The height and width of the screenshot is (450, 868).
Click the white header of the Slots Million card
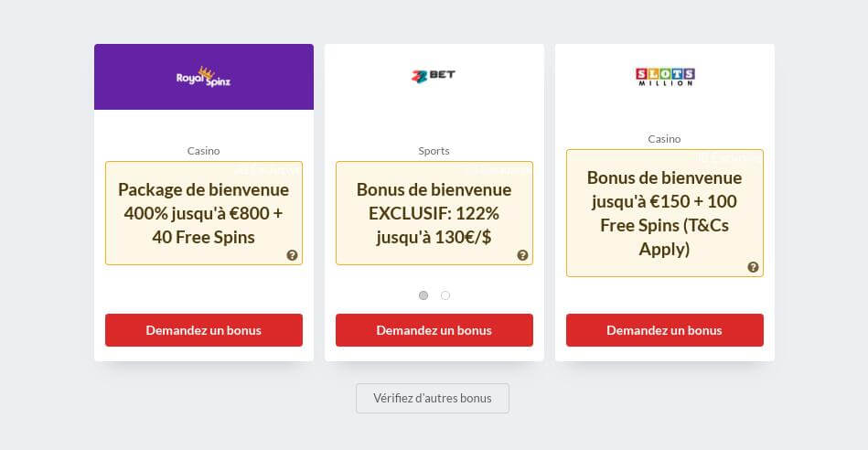[x=664, y=77]
